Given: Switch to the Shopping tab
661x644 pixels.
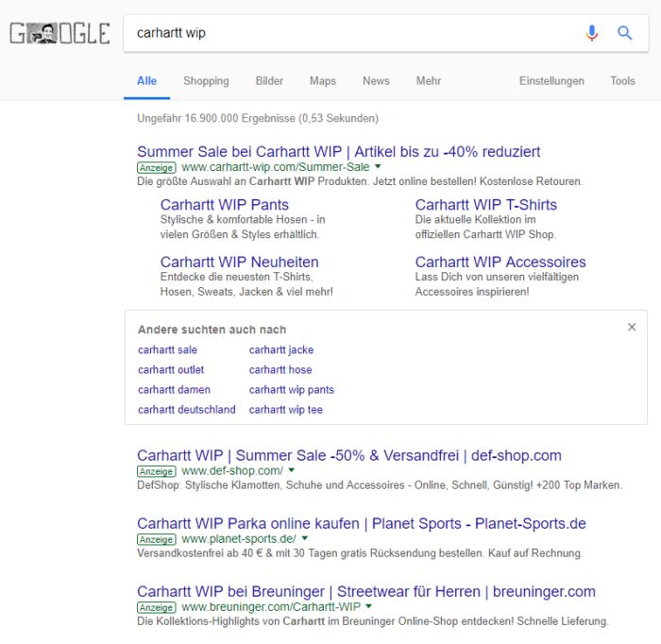Looking at the screenshot, I should point(206,81).
